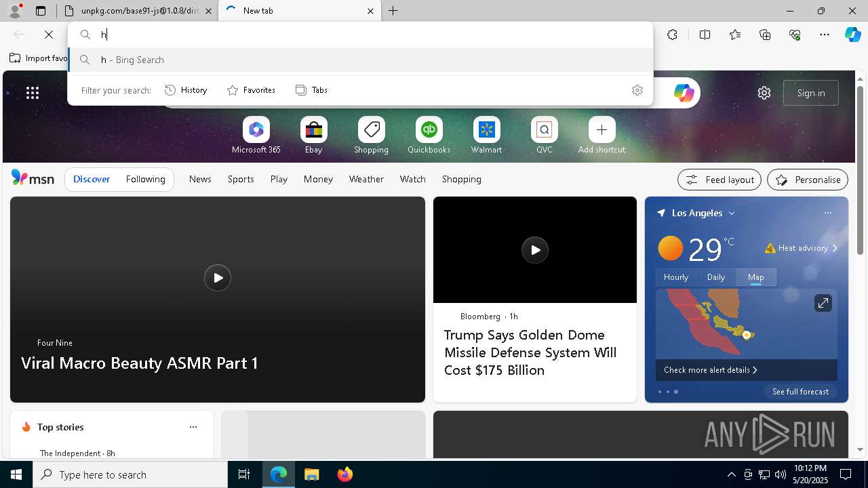Screen dimensions: 868x488
Task: Open the app launcher grid icon
Action: [33, 93]
